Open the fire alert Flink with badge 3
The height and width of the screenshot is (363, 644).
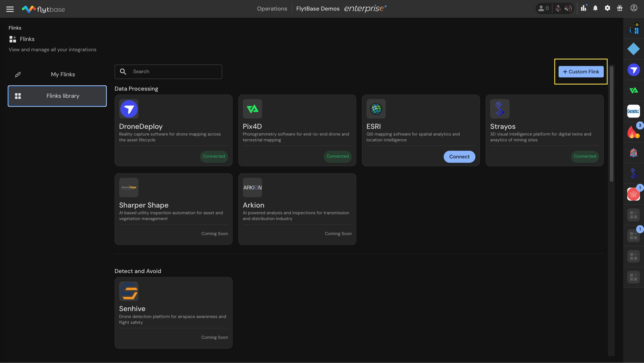coord(634,132)
